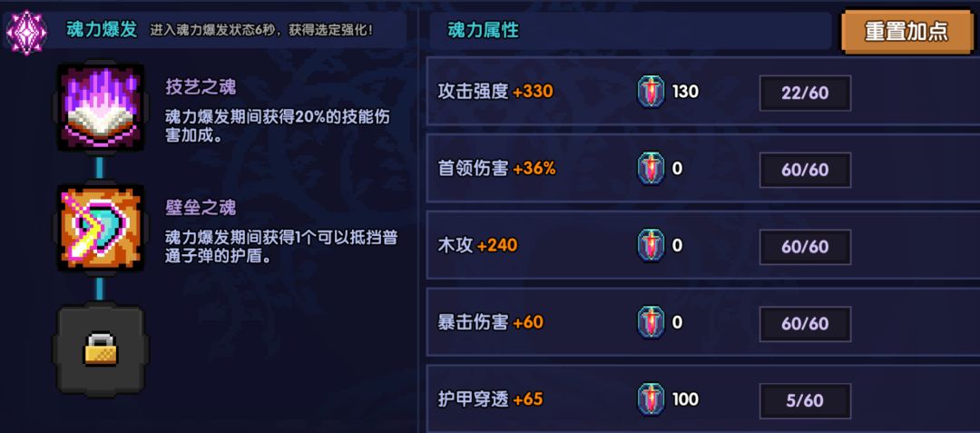Click soul gem icon beside 暴击伤害
980x433 pixels.
tap(650, 323)
